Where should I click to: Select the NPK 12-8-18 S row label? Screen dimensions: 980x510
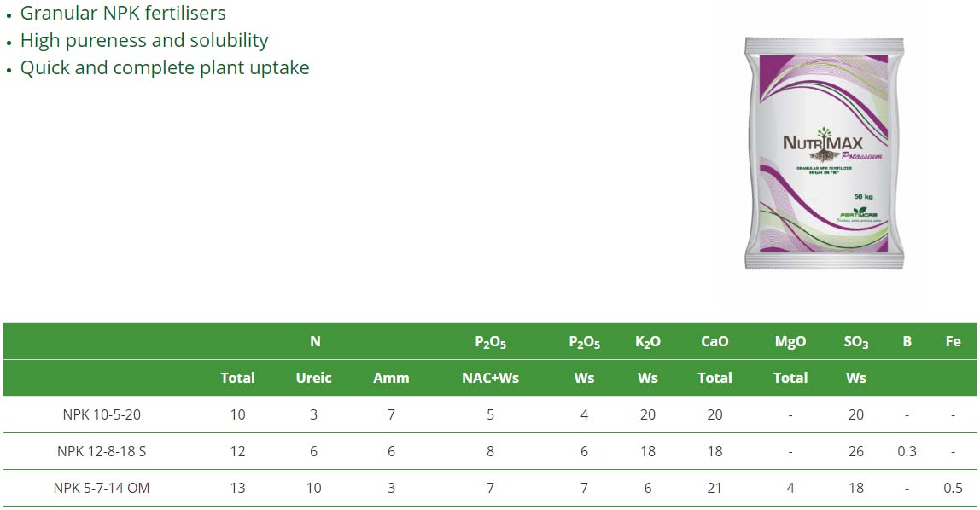[x=102, y=451]
